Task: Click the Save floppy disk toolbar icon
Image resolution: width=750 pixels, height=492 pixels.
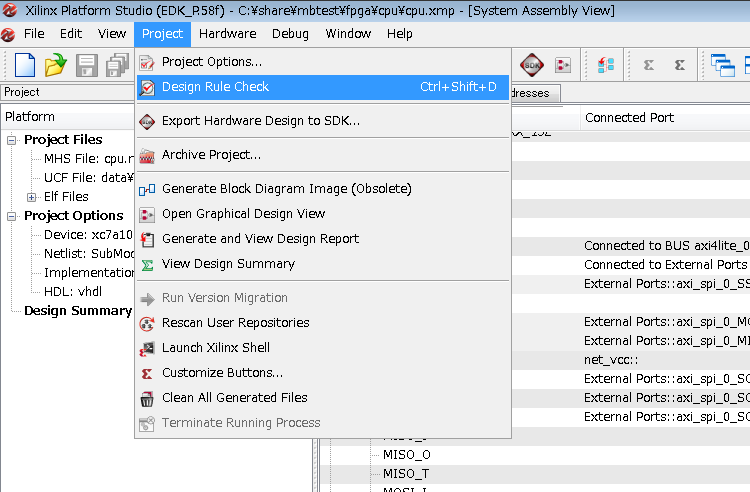Action: click(87, 65)
